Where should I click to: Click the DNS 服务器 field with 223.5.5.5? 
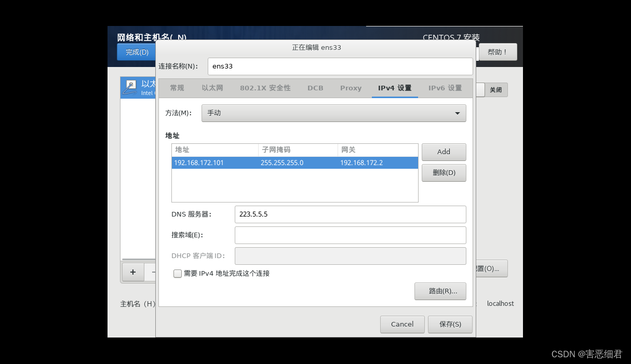coord(351,214)
